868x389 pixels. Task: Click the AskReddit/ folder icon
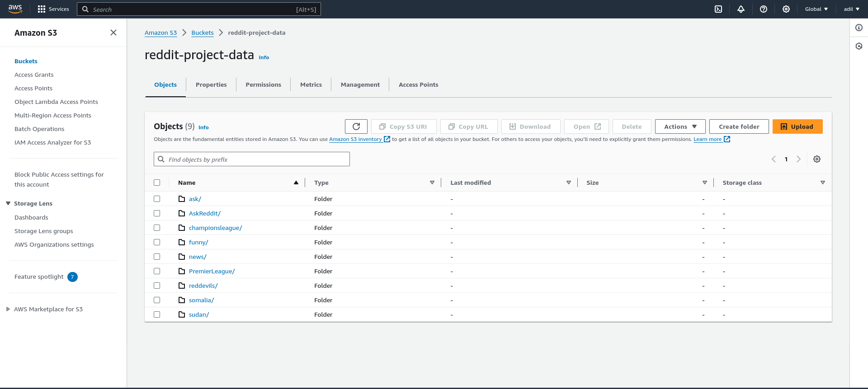(182, 213)
